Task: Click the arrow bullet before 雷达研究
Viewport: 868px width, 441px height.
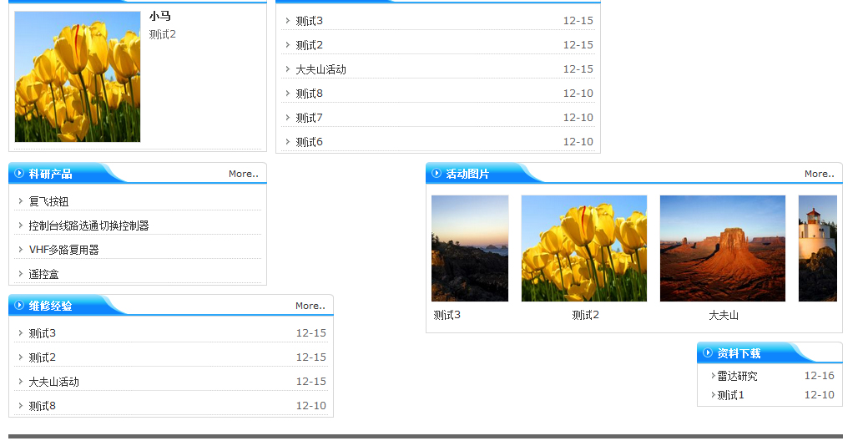Action: point(713,376)
